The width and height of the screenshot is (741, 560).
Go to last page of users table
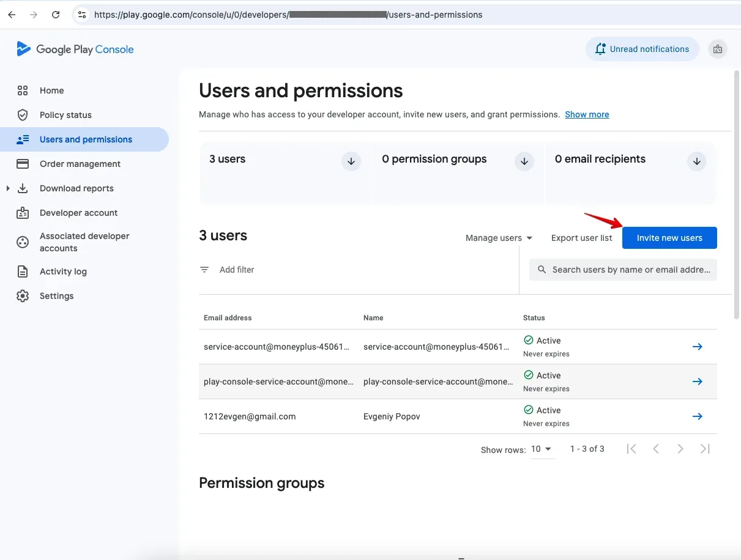tap(705, 449)
